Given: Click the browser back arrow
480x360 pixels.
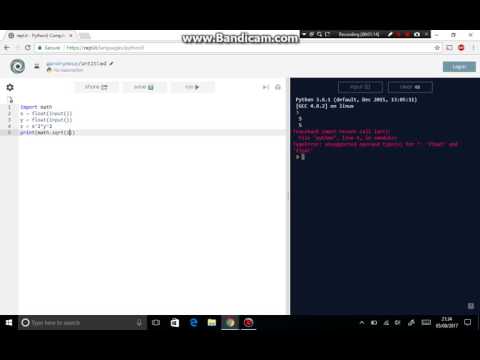Looking at the screenshot, I should pos(7,48).
